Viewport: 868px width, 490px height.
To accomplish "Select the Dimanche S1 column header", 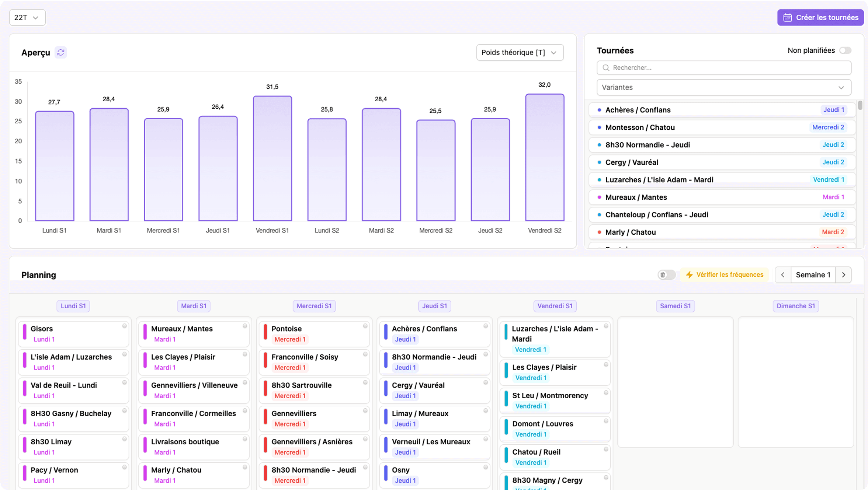I will [x=796, y=306].
